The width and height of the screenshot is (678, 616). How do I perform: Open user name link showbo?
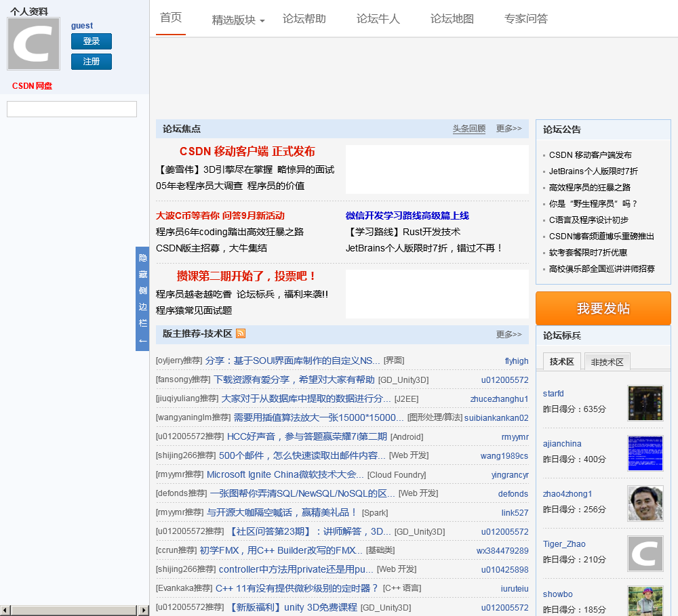click(558, 594)
